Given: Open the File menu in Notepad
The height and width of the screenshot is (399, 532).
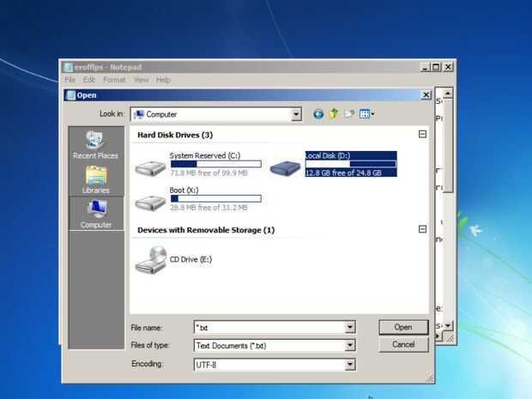Looking at the screenshot, I should tap(70, 80).
